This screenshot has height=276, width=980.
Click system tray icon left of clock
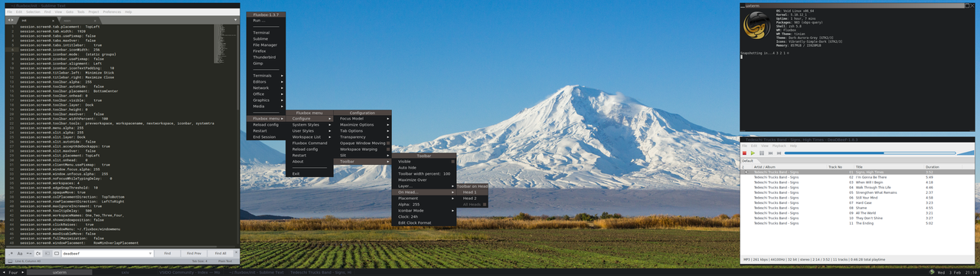click(932, 272)
